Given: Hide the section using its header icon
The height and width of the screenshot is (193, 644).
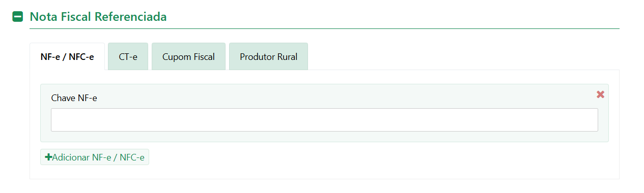Looking at the screenshot, I should tap(17, 17).
